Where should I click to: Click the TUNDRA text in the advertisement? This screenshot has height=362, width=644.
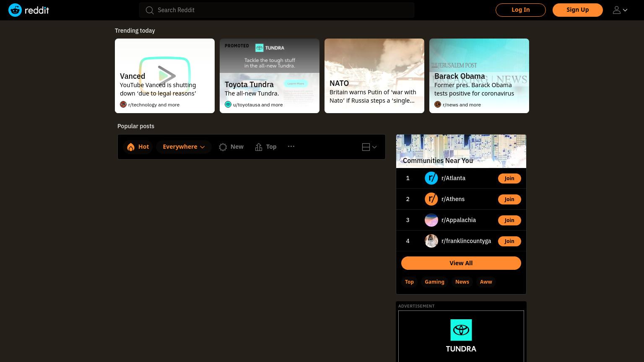point(461,349)
